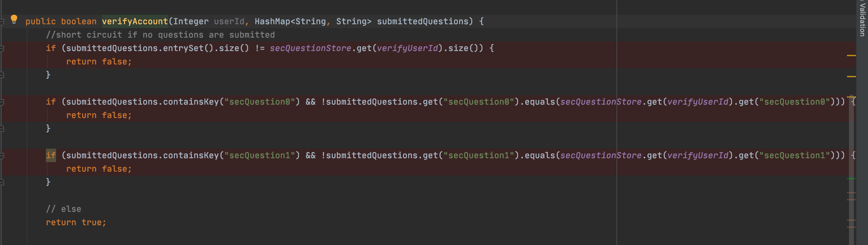
Task: Click the verifyAccount method name
Action: (135, 22)
